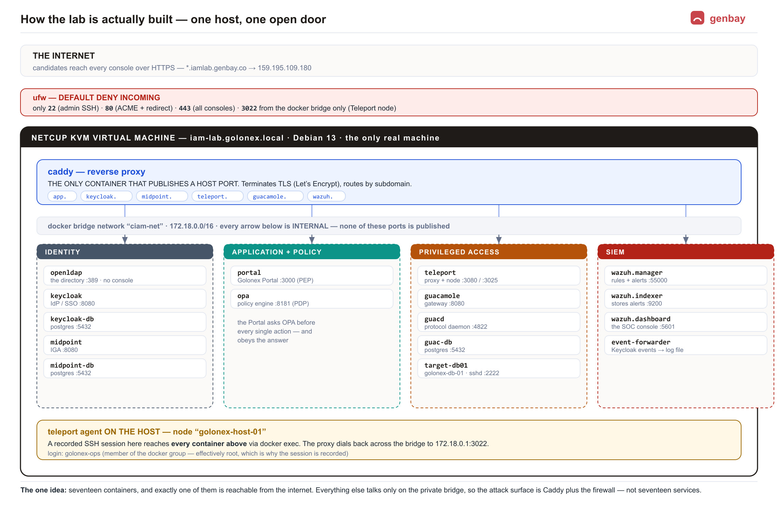778x532 pixels.
Task: Click the 'ufw — DEFAULT DENY INCOMING' heading
Action: click(96, 98)
